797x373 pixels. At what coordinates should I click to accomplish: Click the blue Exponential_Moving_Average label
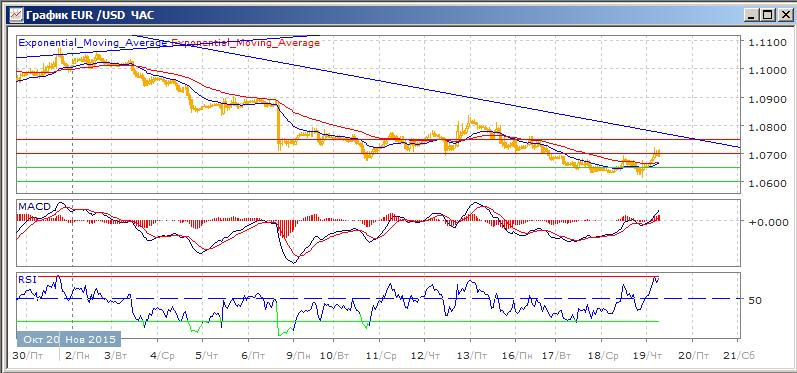(x=93, y=43)
